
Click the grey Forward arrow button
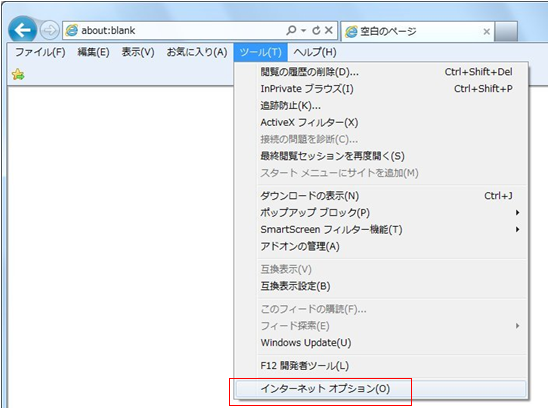[x=49, y=30]
